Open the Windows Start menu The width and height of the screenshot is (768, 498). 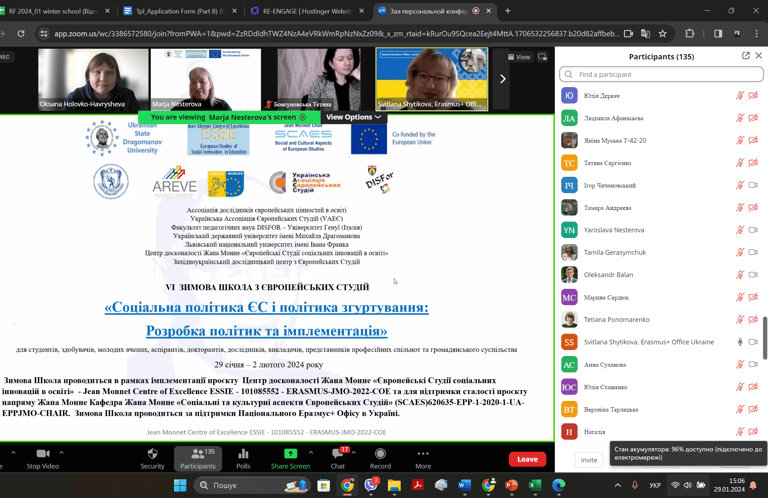[x=180, y=485]
